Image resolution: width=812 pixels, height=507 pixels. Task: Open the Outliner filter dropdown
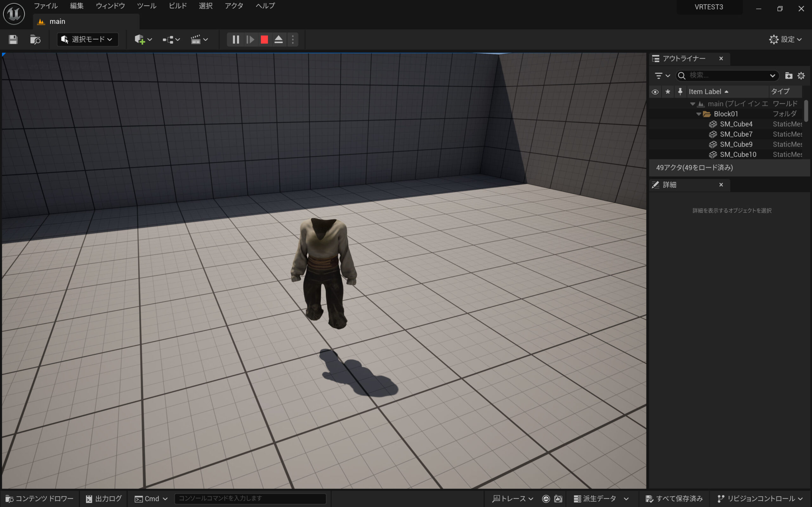pos(662,76)
